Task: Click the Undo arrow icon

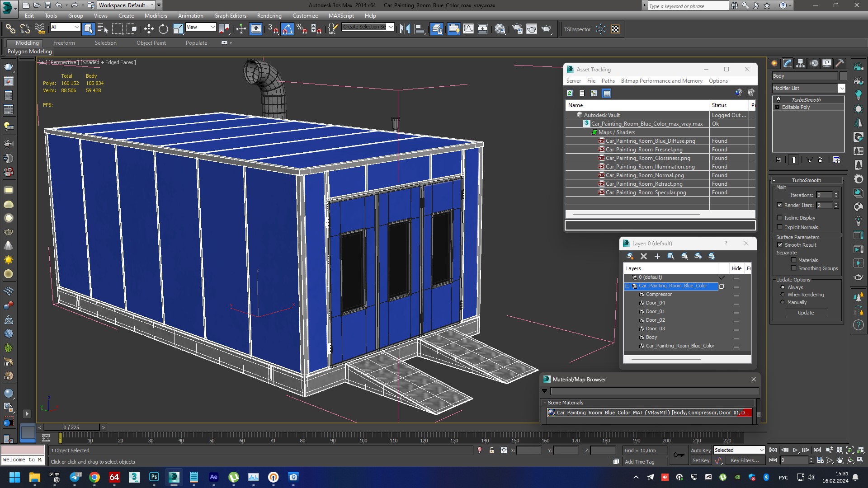Action: pos(59,5)
